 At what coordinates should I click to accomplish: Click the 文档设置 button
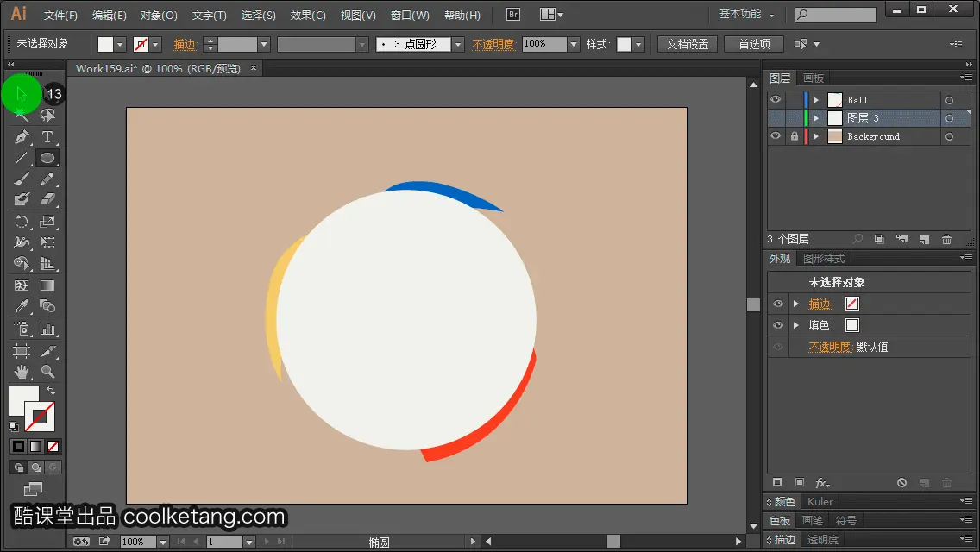click(x=688, y=44)
